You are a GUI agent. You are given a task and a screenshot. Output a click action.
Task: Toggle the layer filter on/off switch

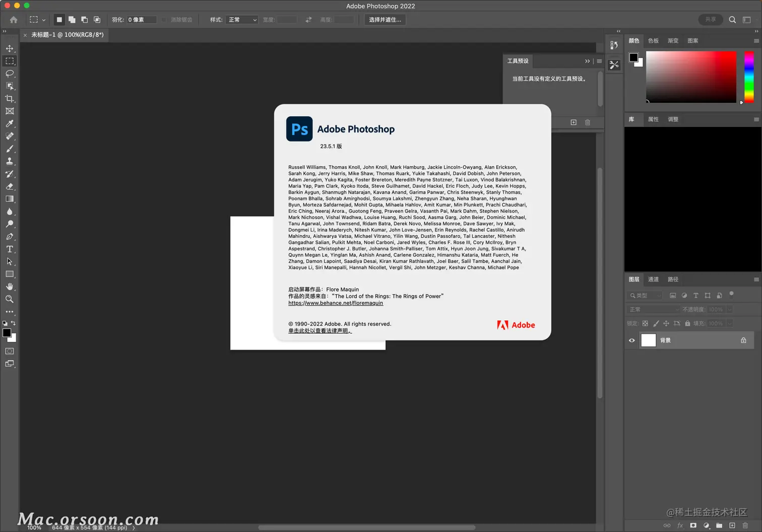pyautogui.click(x=732, y=295)
